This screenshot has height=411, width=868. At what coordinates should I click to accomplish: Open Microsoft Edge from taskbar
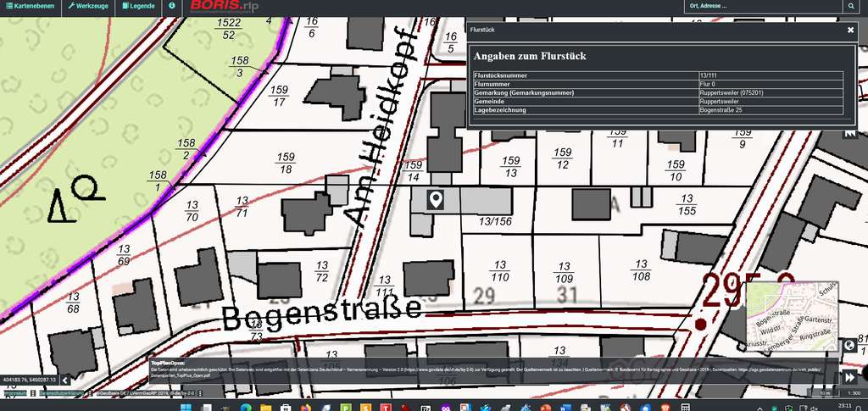point(246,407)
